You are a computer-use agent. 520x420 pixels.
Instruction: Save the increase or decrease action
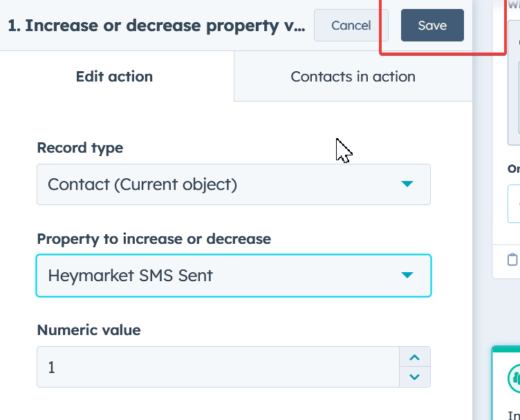432,26
